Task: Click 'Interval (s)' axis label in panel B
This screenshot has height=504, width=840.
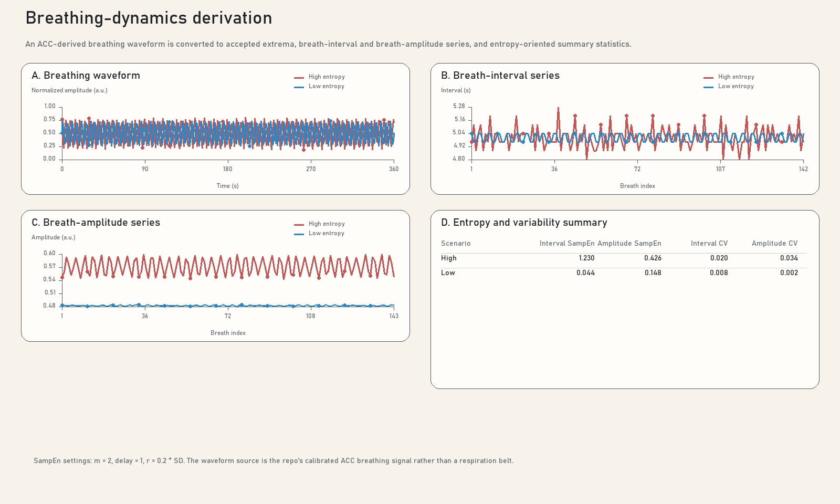Action: point(456,90)
